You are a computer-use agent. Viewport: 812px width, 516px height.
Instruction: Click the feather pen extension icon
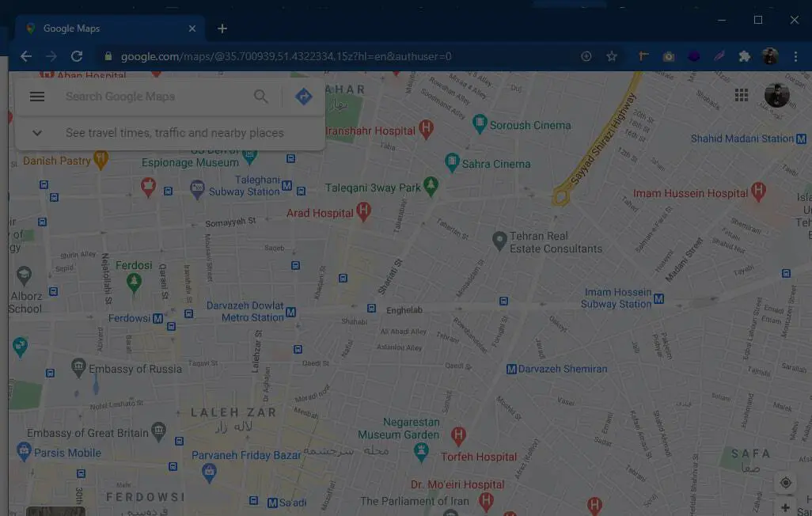719,56
